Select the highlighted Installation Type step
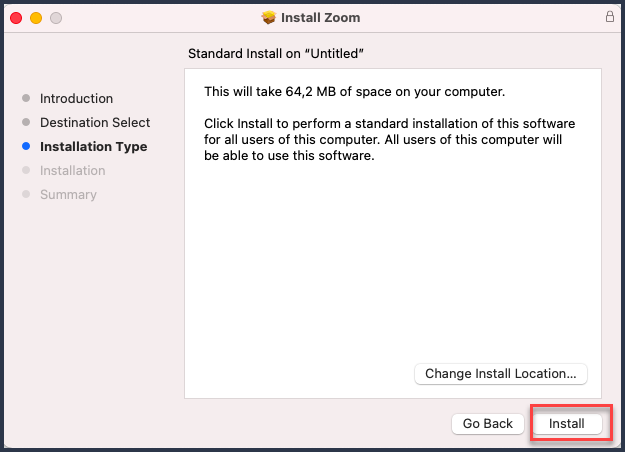This screenshot has width=625, height=452. 94,146
